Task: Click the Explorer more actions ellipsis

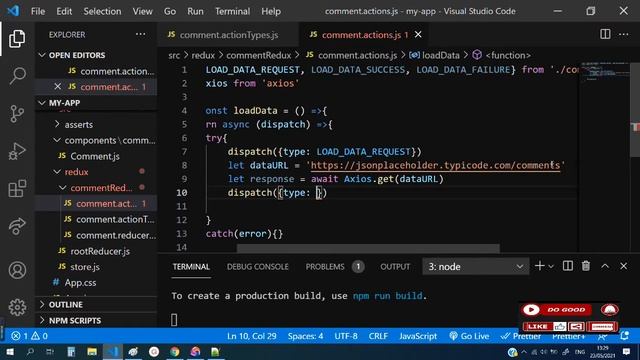Action: [140, 35]
